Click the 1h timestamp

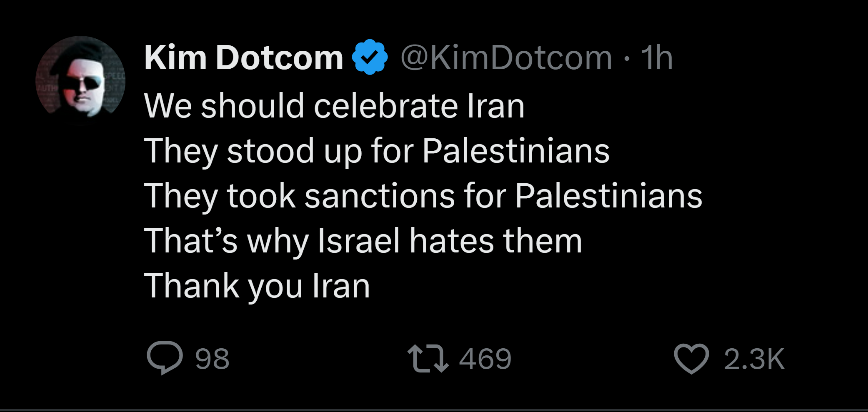pyautogui.click(x=657, y=57)
